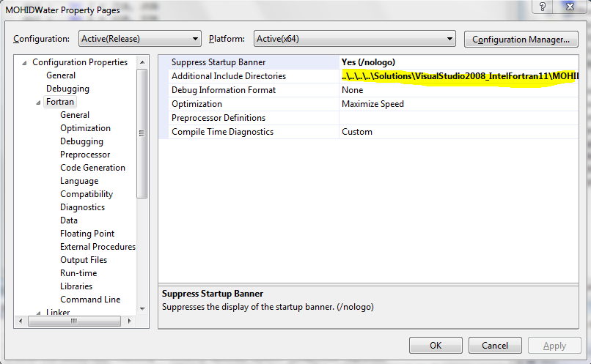Select the Floating Point tree item

coord(87,234)
